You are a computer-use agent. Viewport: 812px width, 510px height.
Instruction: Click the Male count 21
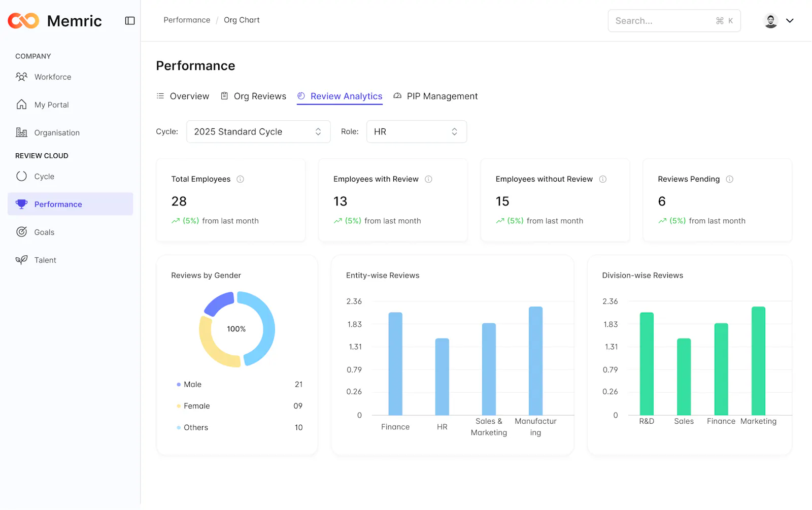tap(298, 385)
